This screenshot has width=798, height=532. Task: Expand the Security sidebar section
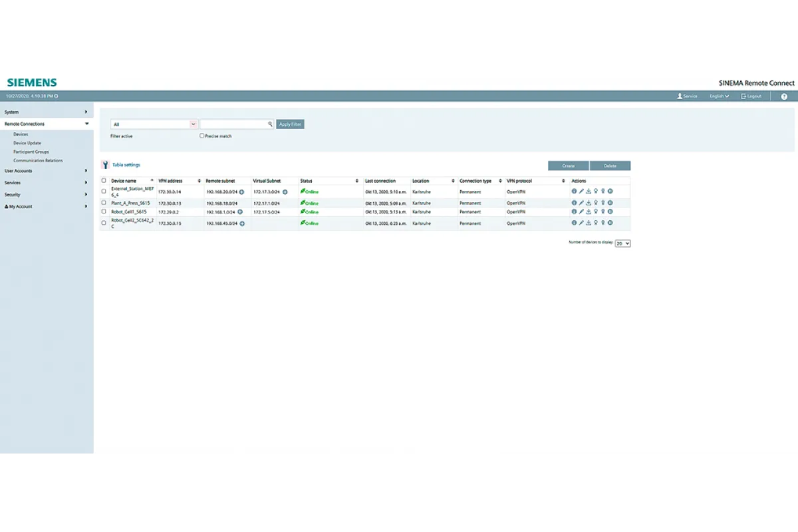point(47,195)
